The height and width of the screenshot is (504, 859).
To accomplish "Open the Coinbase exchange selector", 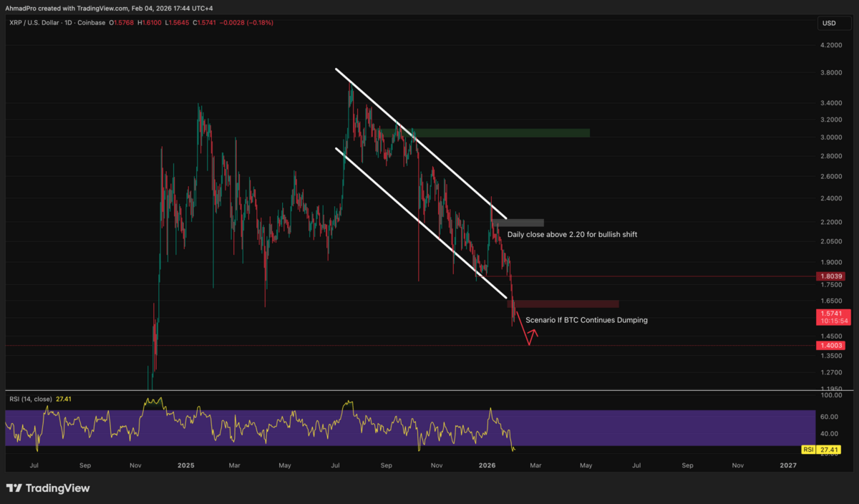I will [x=92, y=22].
